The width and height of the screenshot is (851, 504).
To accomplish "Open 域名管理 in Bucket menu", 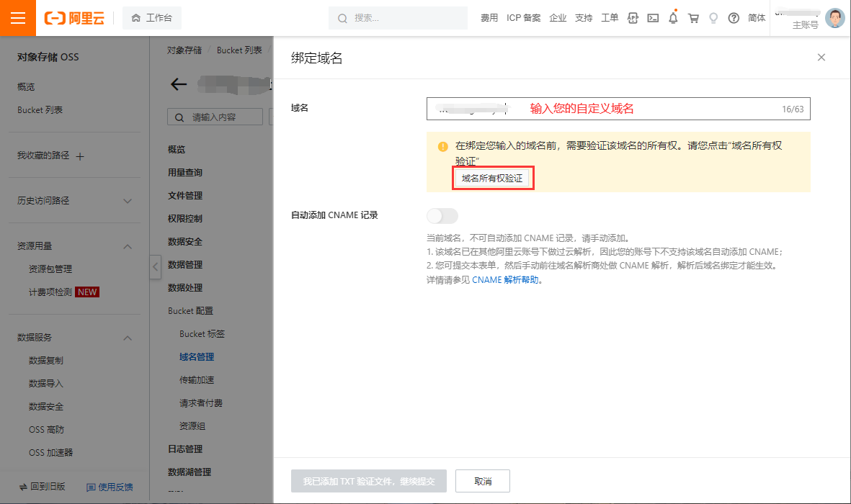I will tap(197, 356).
